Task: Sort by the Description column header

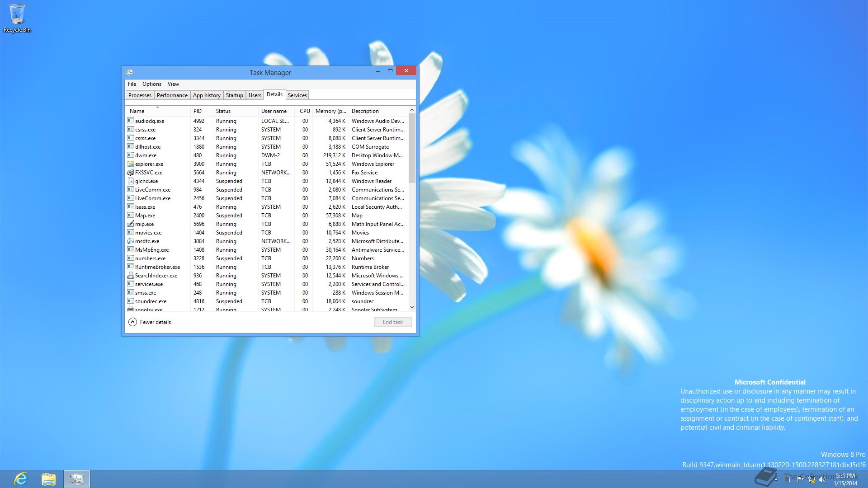Action: click(378, 111)
